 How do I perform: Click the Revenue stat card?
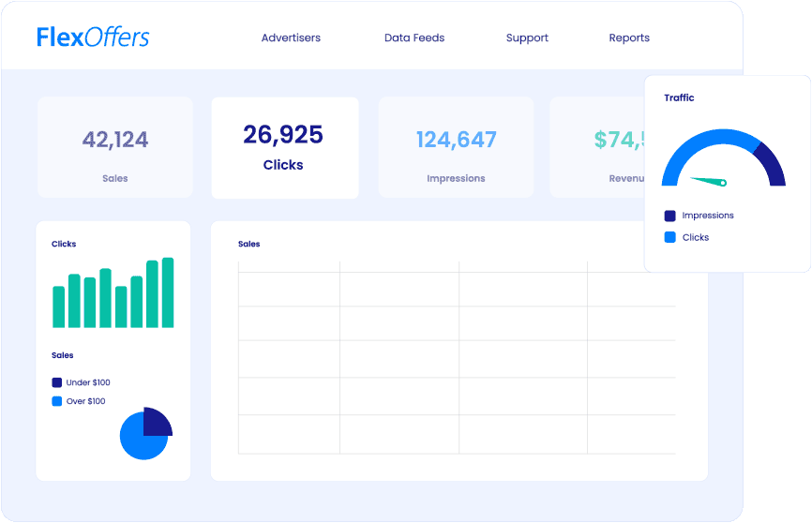(x=600, y=148)
